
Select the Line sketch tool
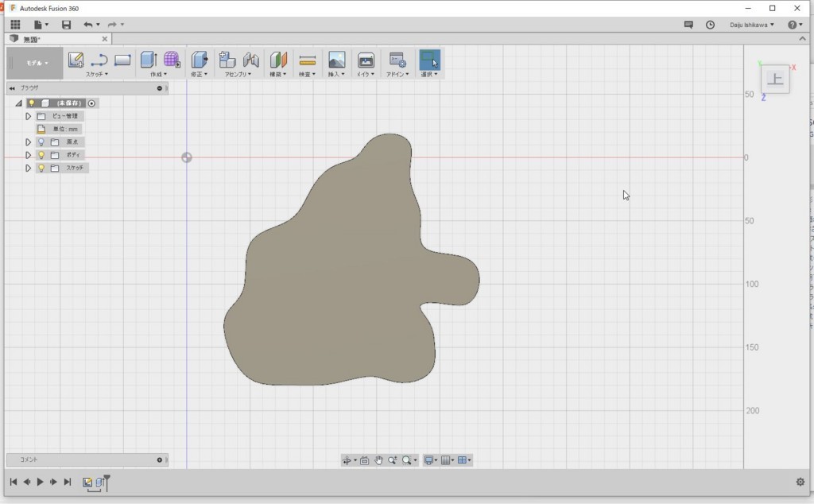(x=99, y=60)
